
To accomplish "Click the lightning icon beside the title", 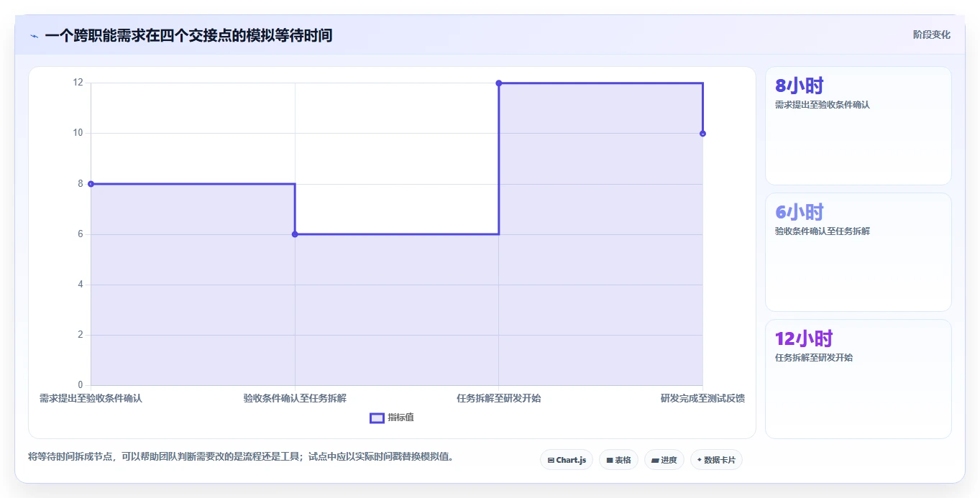I will coord(34,36).
